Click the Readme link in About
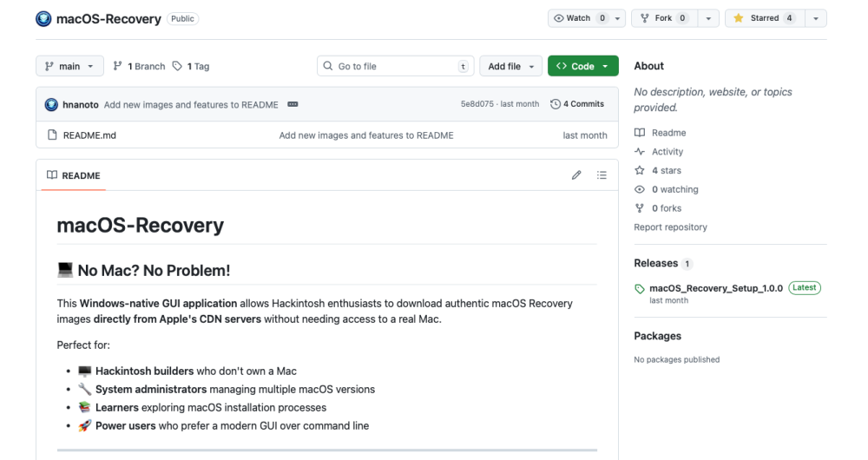 (x=668, y=133)
